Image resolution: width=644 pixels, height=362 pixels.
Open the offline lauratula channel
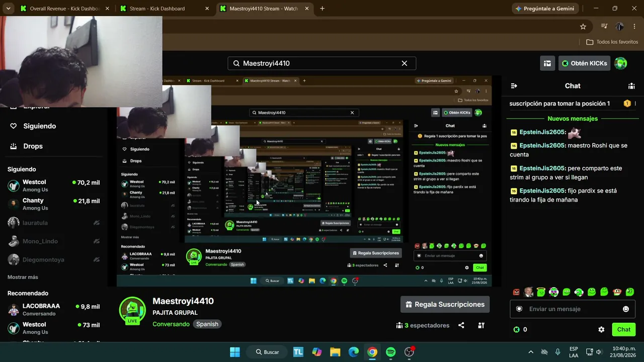[53, 223]
